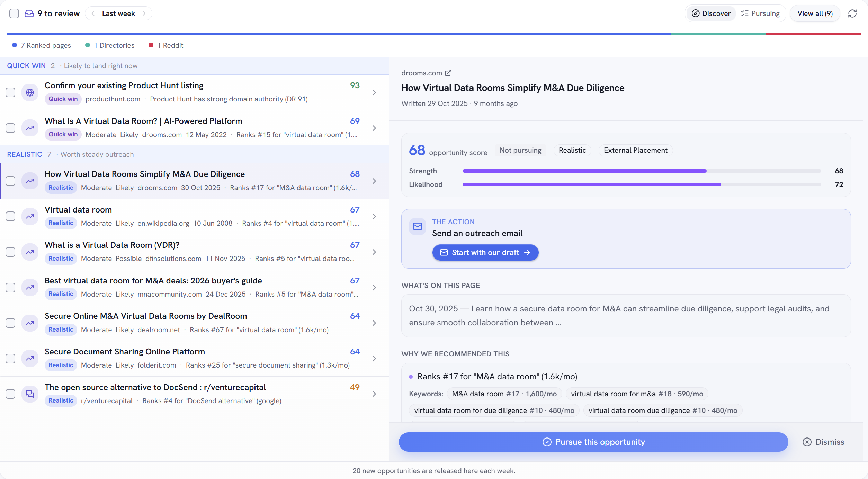The height and width of the screenshot is (479, 868).
Task: Click the Likelihood score bar
Action: 642,184
